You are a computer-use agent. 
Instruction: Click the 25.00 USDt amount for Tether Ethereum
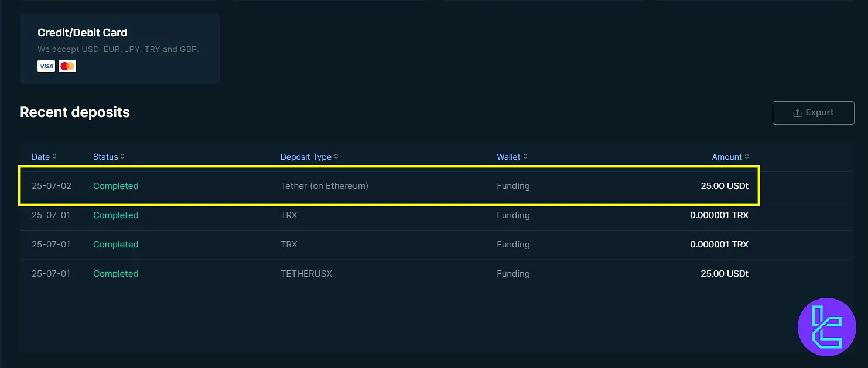click(725, 186)
